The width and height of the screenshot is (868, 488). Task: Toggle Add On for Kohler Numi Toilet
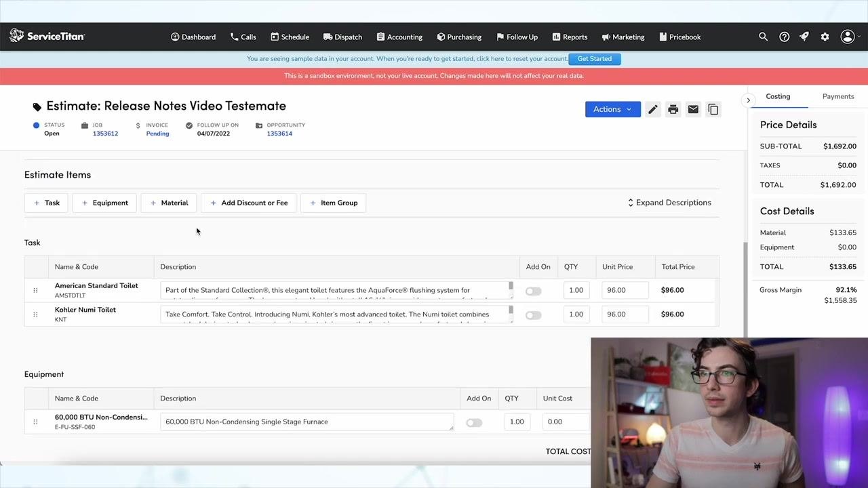[x=534, y=315]
